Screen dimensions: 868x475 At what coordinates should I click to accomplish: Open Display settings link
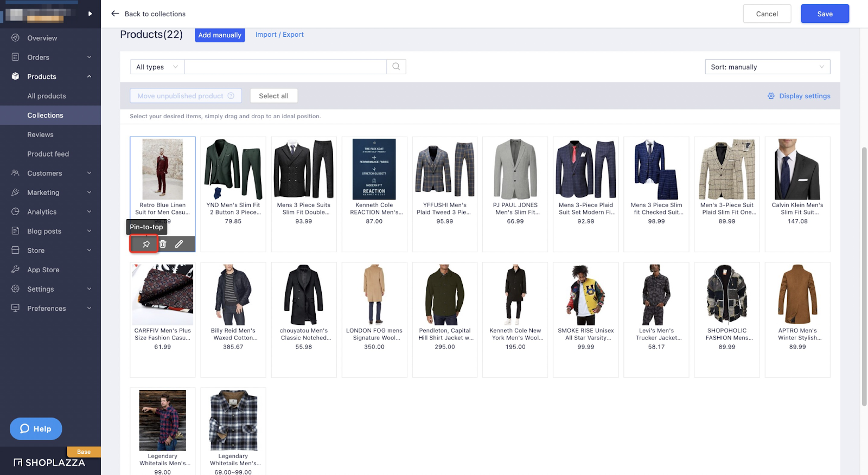pos(805,96)
